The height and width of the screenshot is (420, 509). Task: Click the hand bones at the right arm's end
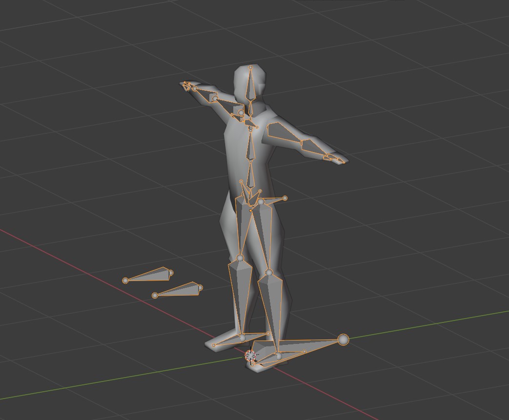coord(334,158)
